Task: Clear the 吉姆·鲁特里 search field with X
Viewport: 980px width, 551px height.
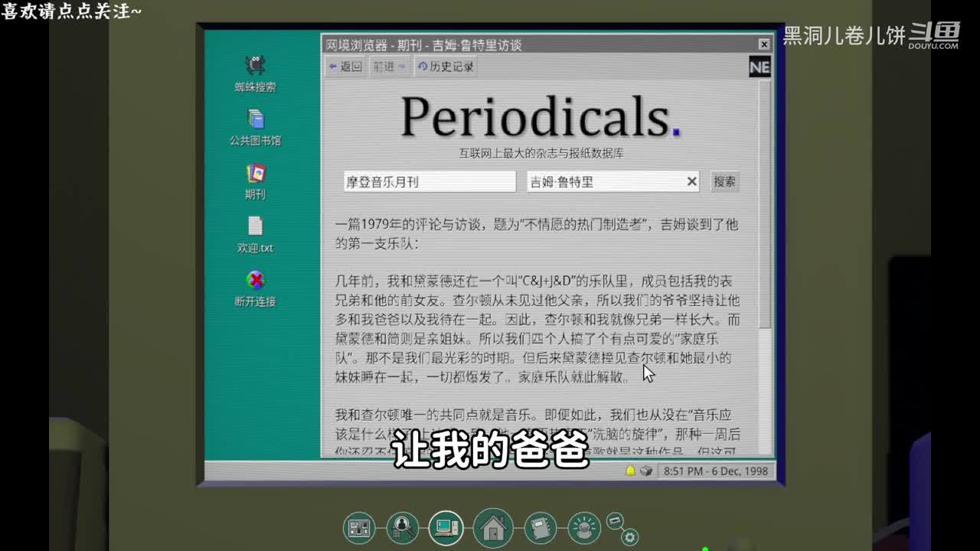Action: click(691, 181)
